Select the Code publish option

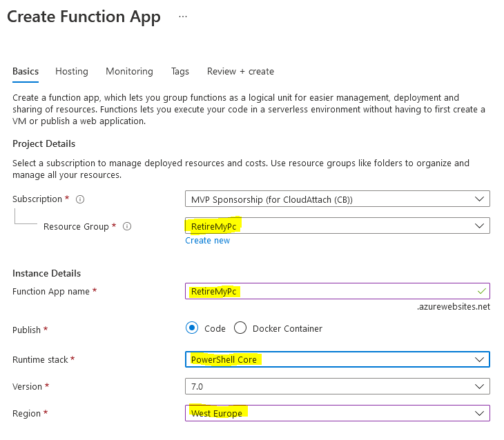pyautogui.click(x=192, y=328)
